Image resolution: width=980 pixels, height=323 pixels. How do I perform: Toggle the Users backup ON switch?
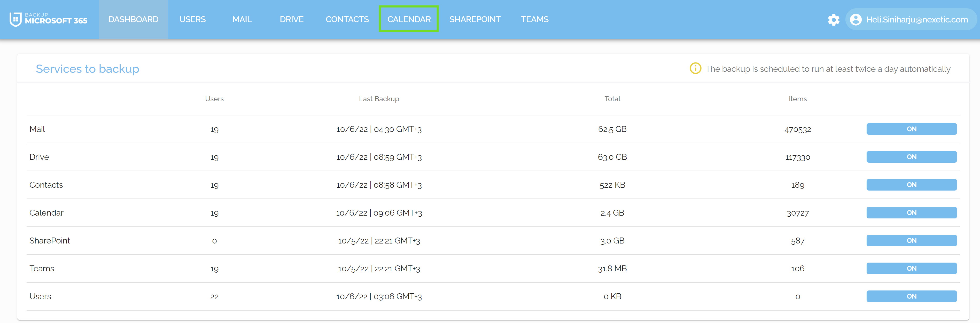pos(911,296)
